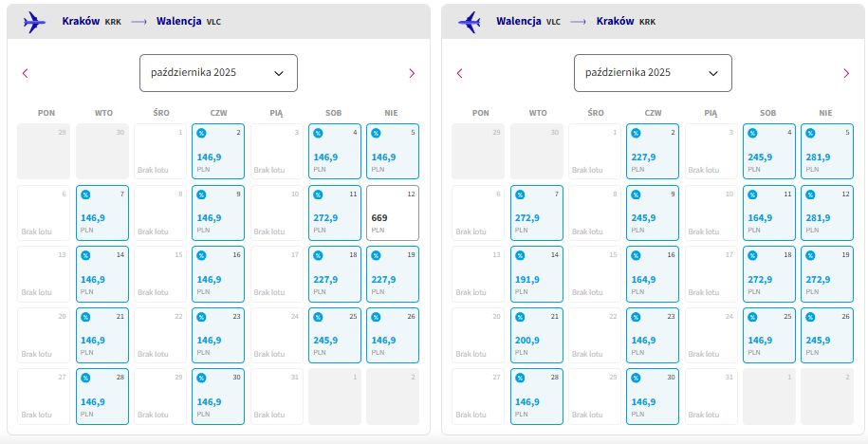Click discount badge on October 5 return flight
Viewport: 868px width, 444px height.
[x=810, y=133]
